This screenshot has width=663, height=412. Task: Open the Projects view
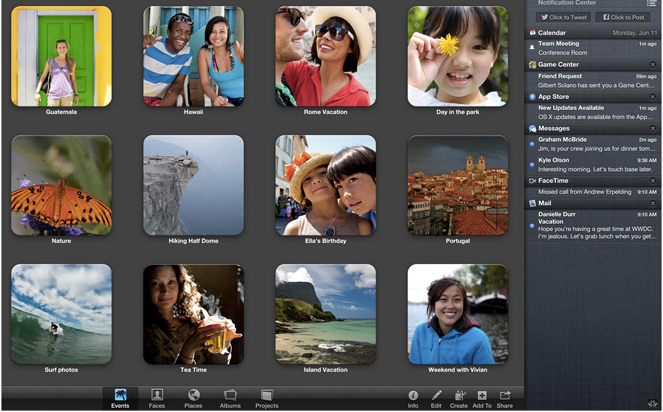267,398
